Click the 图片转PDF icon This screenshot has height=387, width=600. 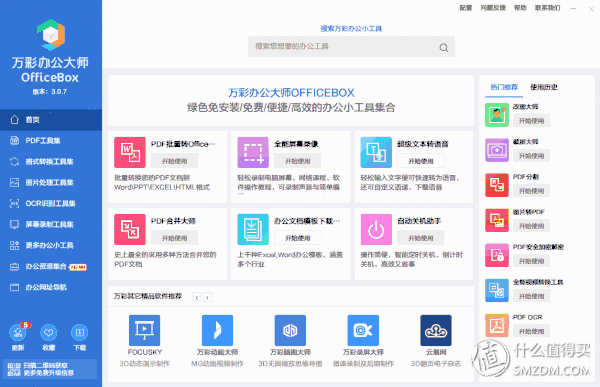(497, 220)
